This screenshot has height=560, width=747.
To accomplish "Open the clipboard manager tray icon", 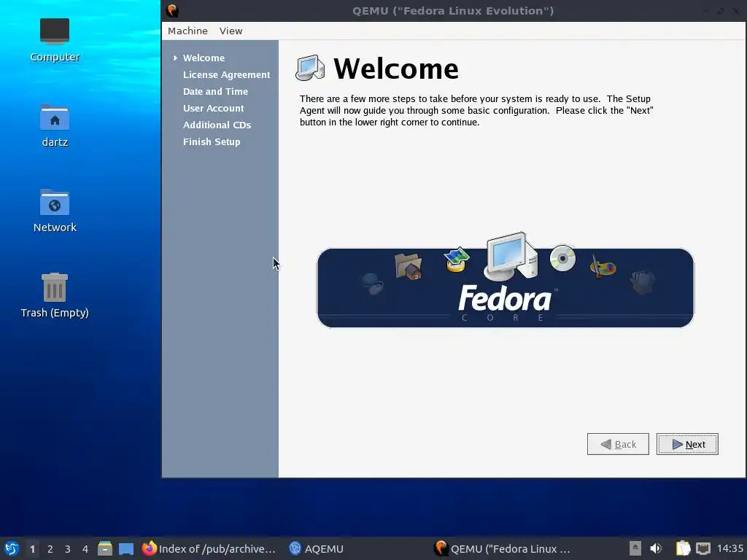I will click(x=683, y=548).
